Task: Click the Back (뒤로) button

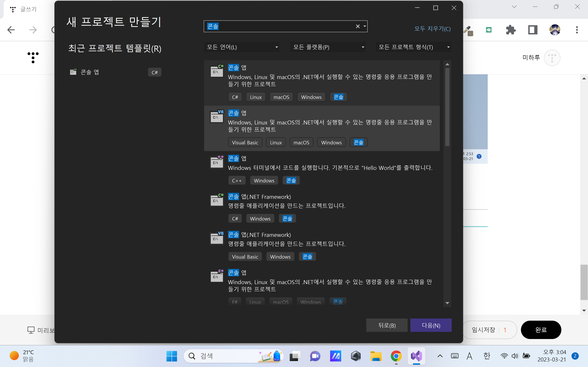Action: [x=387, y=325]
